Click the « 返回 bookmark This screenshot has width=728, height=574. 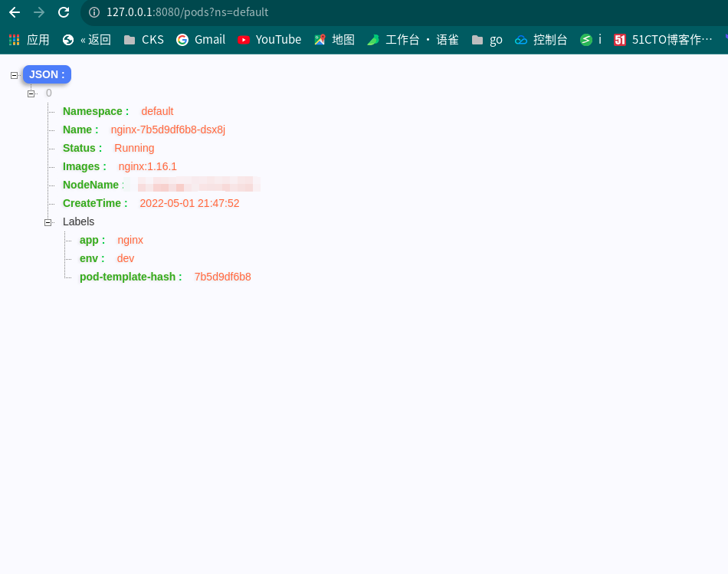click(x=87, y=40)
